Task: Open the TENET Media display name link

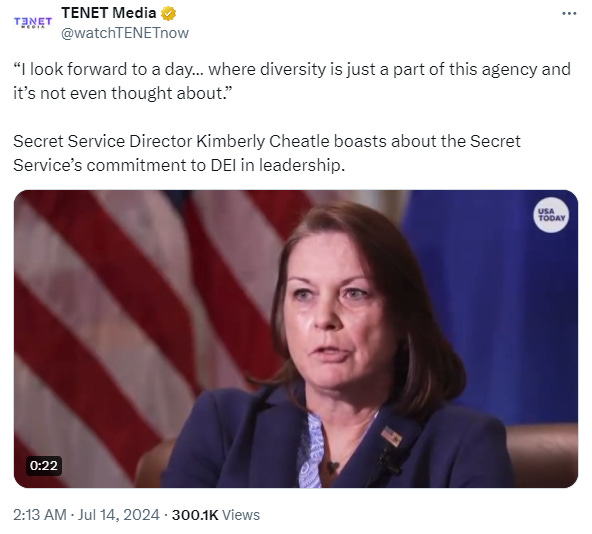Action: click(x=109, y=13)
